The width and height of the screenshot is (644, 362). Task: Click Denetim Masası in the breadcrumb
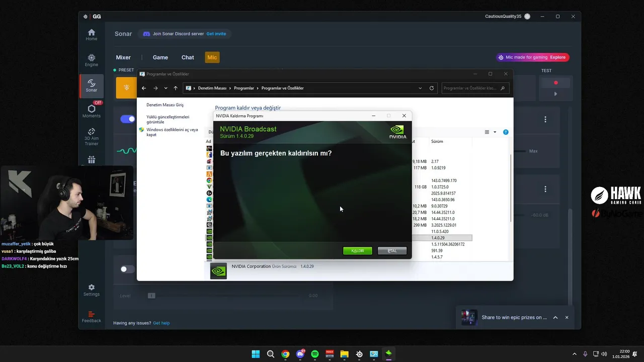pyautogui.click(x=212, y=88)
